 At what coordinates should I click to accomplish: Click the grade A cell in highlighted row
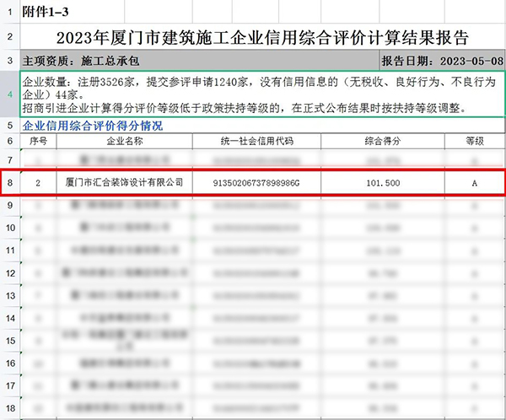475,182
